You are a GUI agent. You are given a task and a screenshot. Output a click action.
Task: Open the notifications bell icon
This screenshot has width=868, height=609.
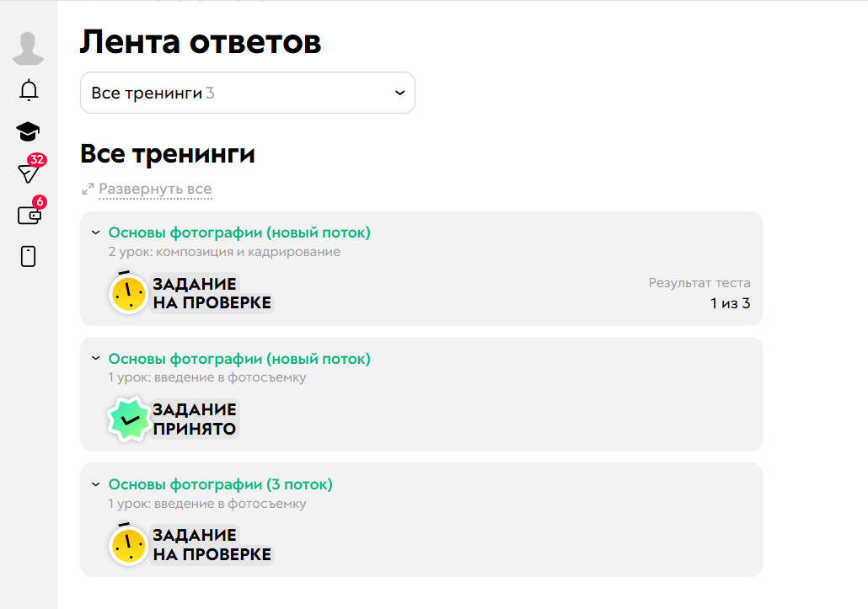coord(28,90)
